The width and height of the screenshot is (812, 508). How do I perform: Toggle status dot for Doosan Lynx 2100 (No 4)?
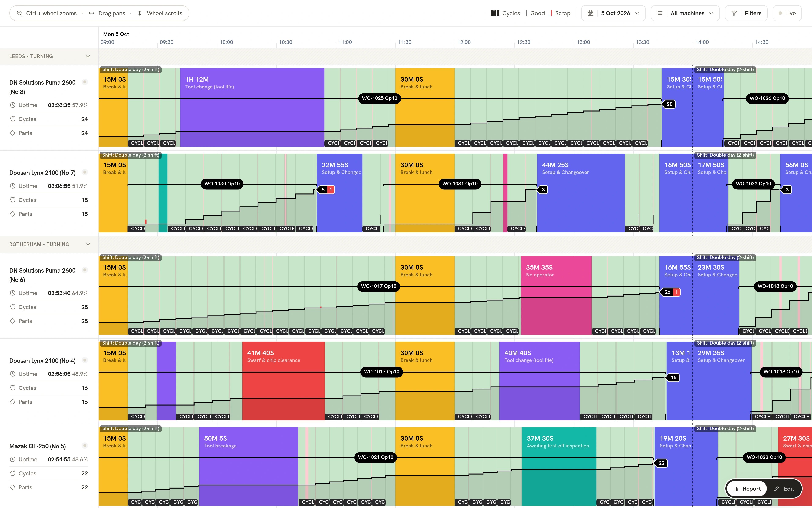point(85,360)
